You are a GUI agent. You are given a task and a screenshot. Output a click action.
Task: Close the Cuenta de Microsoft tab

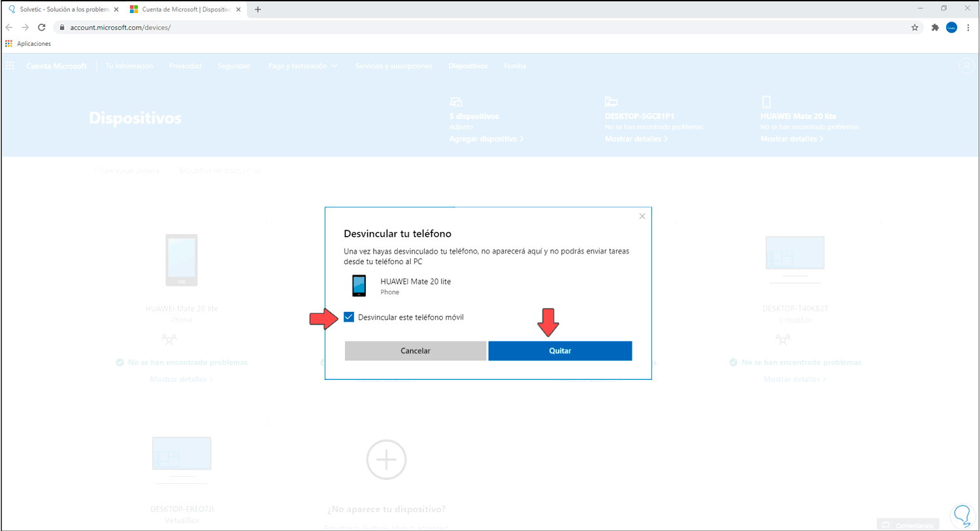click(x=240, y=9)
